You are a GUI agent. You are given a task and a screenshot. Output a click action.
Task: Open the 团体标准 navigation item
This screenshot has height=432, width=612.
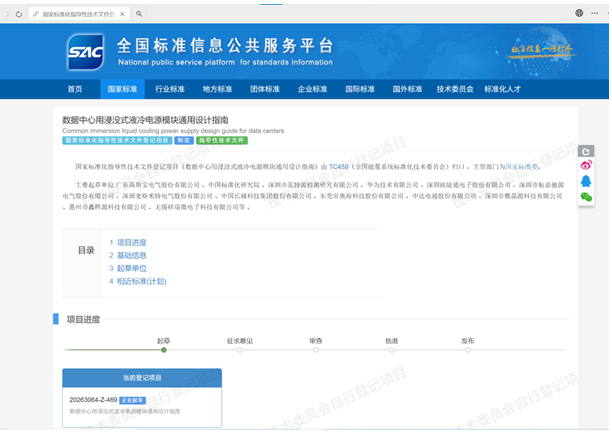click(x=265, y=89)
